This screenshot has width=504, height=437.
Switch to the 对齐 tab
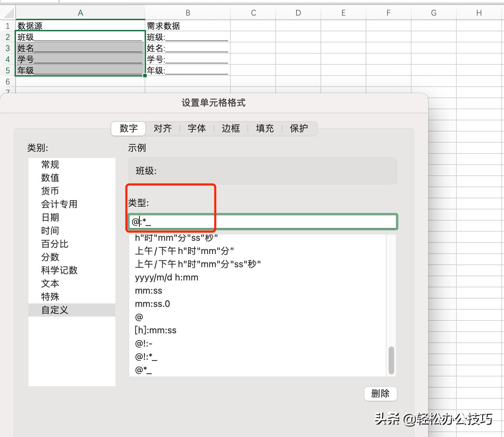coord(162,128)
